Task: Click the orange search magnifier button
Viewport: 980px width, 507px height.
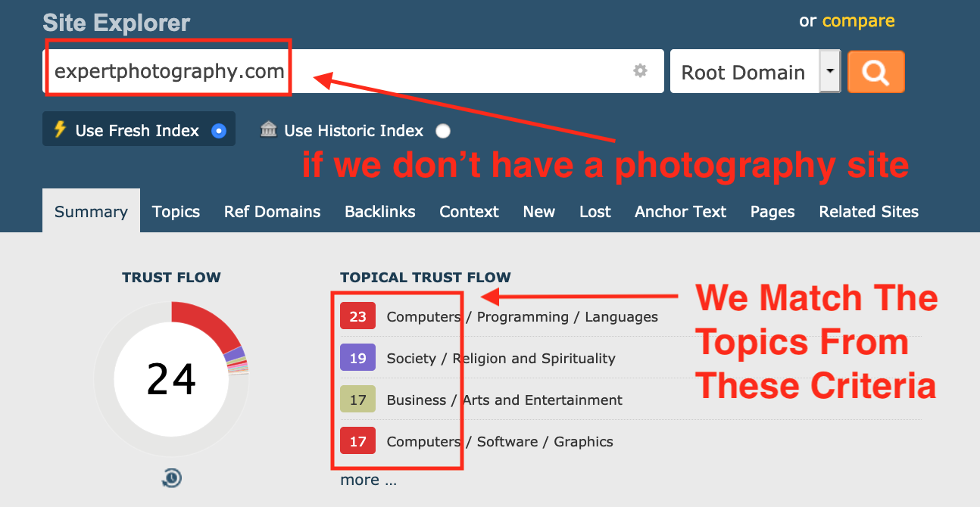Action: (x=876, y=72)
